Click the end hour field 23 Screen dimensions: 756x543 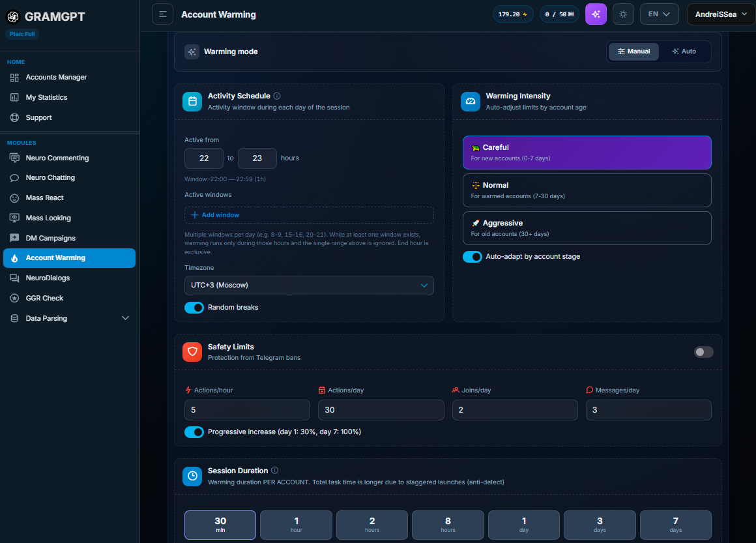(257, 158)
